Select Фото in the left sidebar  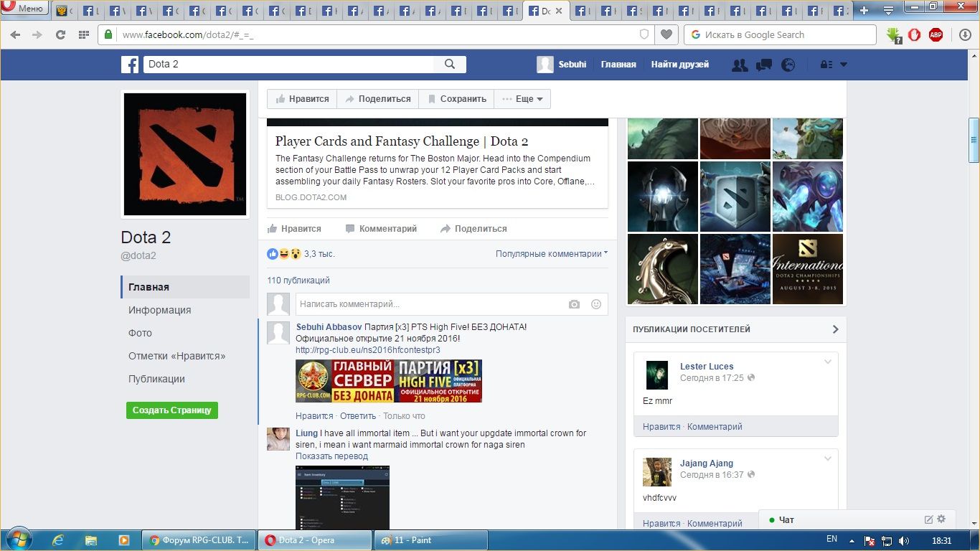click(x=140, y=333)
